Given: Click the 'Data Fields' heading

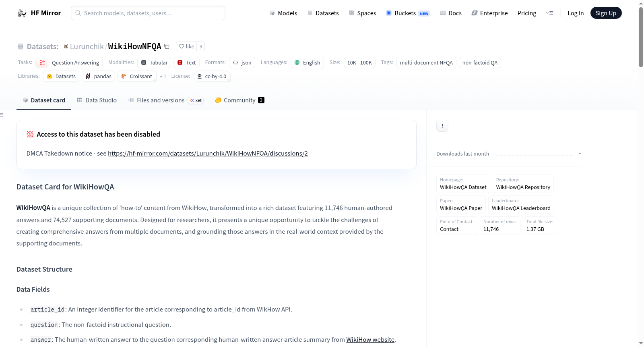Looking at the screenshot, I should click(33, 289).
